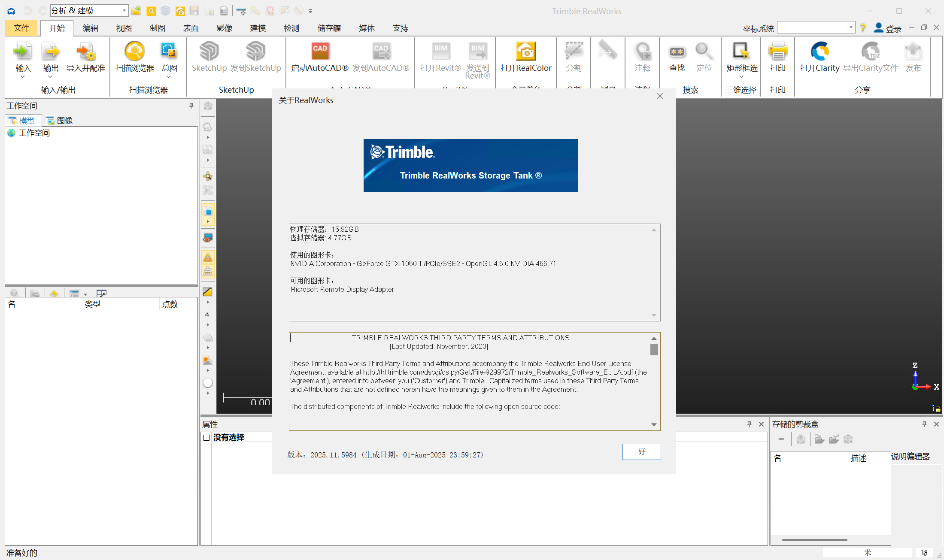This screenshot has height=560, width=944.
Task: Click the save disk quick-access icon
Action: pyautogui.click(x=194, y=11)
